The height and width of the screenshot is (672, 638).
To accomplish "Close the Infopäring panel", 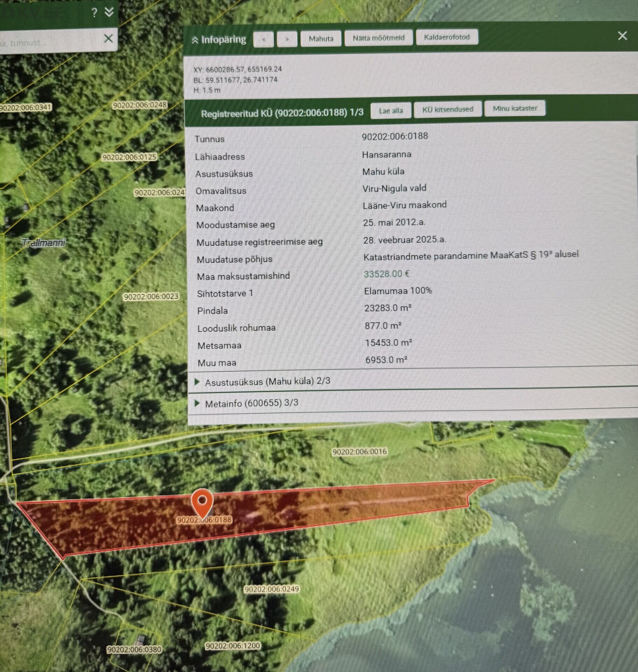I will 622,36.
